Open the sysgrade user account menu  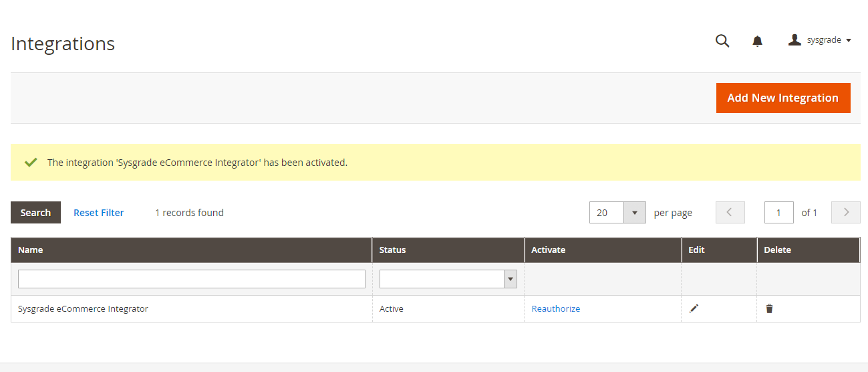(820, 40)
